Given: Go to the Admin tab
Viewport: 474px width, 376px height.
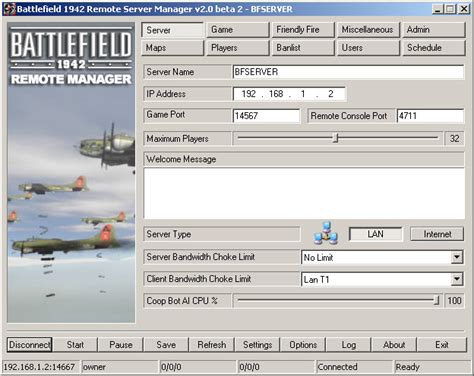Looking at the screenshot, I should coord(434,30).
